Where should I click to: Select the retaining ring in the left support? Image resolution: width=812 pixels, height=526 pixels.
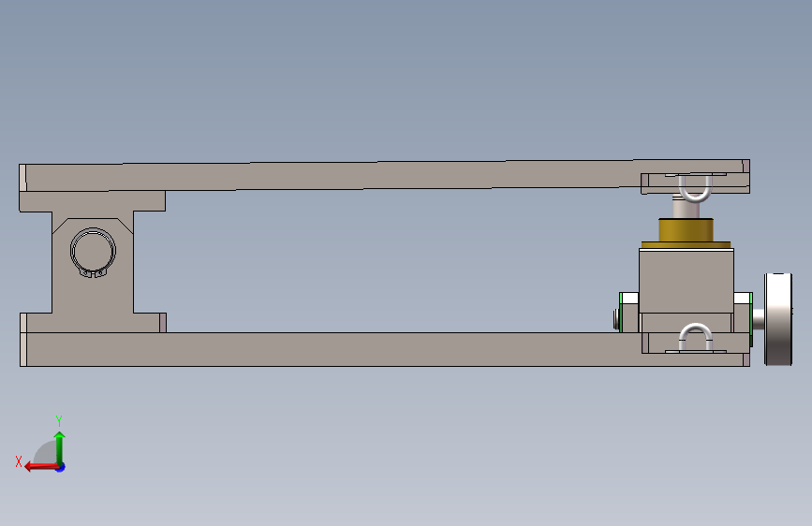[x=94, y=253]
